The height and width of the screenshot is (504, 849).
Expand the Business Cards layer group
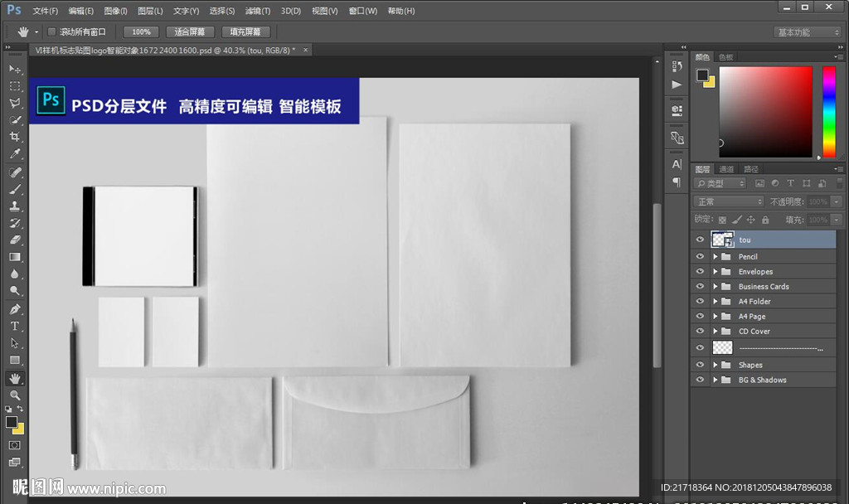pos(715,287)
